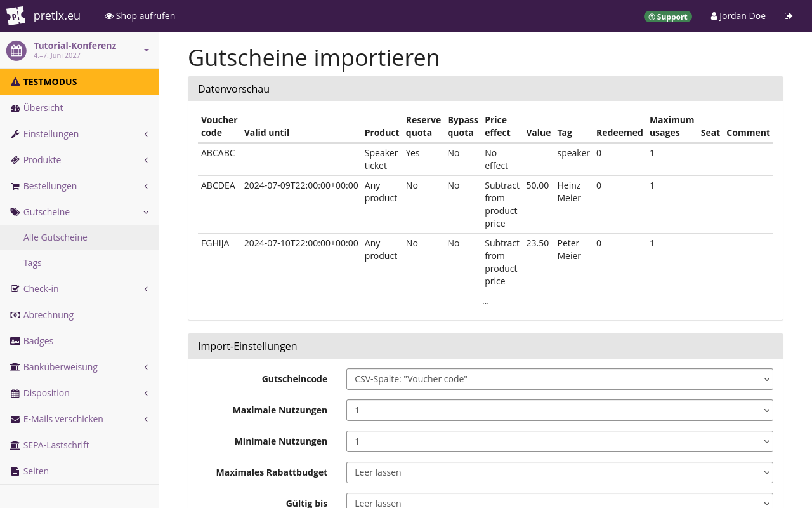This screenshot has height=508, width=812.
Task: Expand the Einstellungen submenu chevron
Action: (146, 134)
